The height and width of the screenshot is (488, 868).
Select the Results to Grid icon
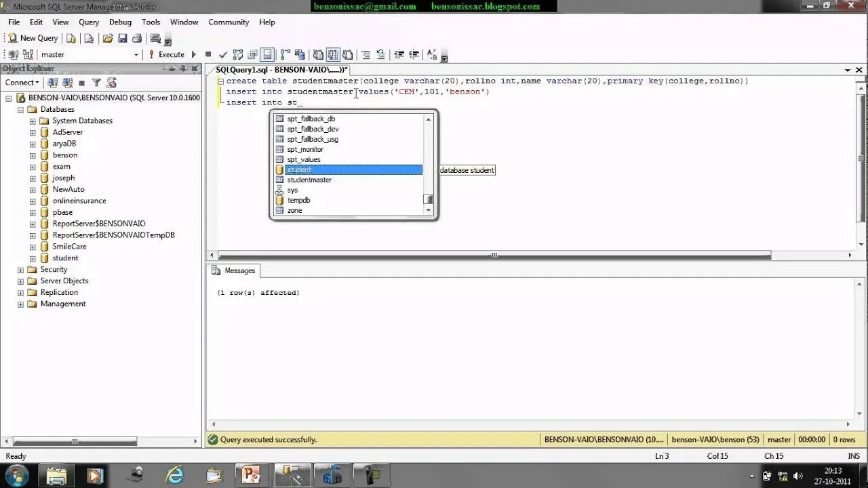click(x=333, y=54)
